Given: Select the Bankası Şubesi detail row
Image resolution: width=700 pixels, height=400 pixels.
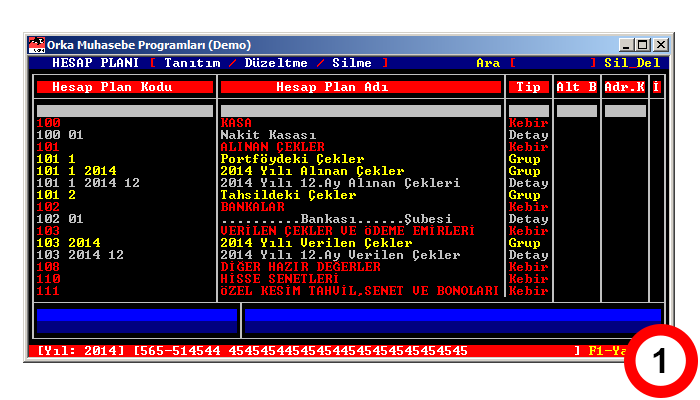Looking at the screenshot, I should pyautogui.click(x=337, y=219).
